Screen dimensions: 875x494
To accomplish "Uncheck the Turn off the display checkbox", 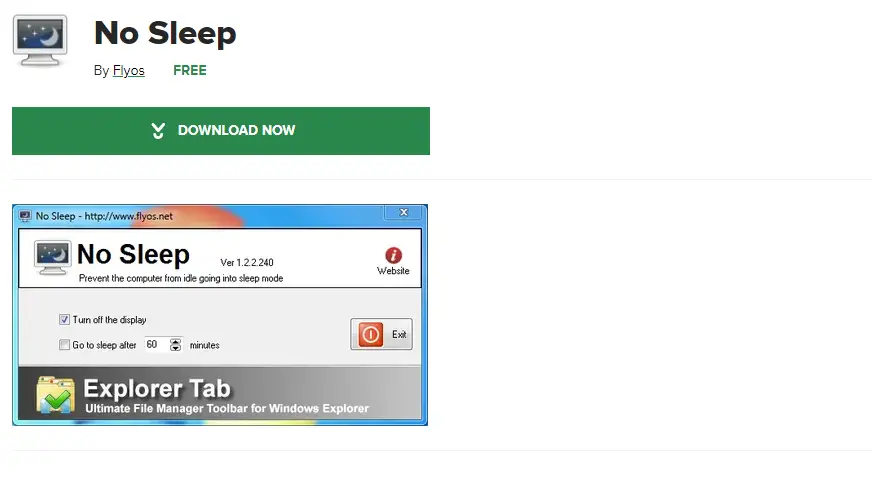I will pyautogui.click(x=64, y=320).
